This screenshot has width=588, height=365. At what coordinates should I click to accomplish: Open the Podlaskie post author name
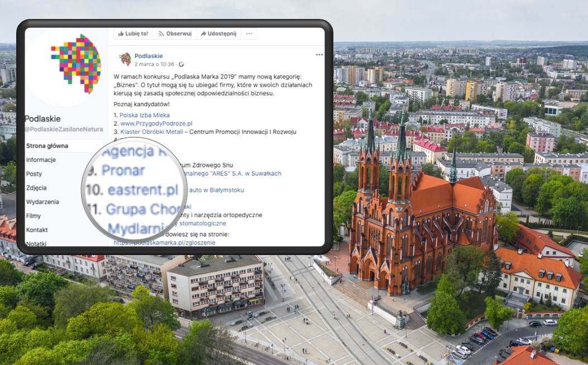click(149, 56)
